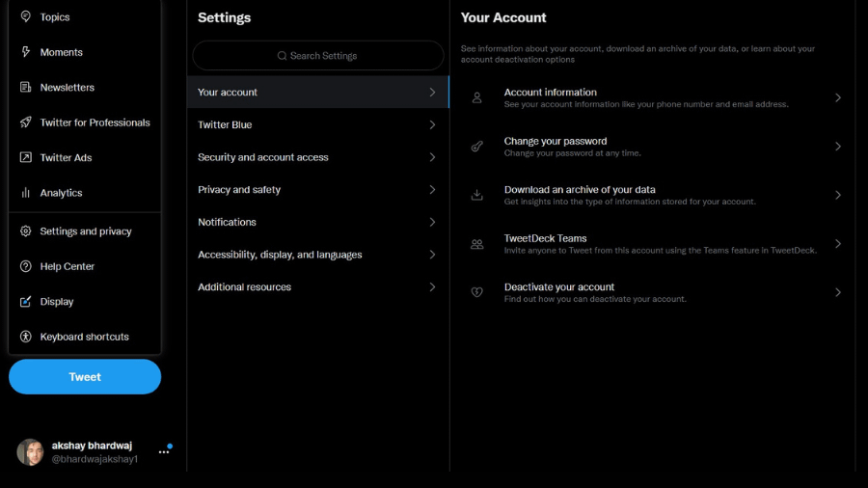Click the Keyboard shortcuts accessibility icon
Screen dimensions: 868x488
pyautogui.click(x=25, y=337)
